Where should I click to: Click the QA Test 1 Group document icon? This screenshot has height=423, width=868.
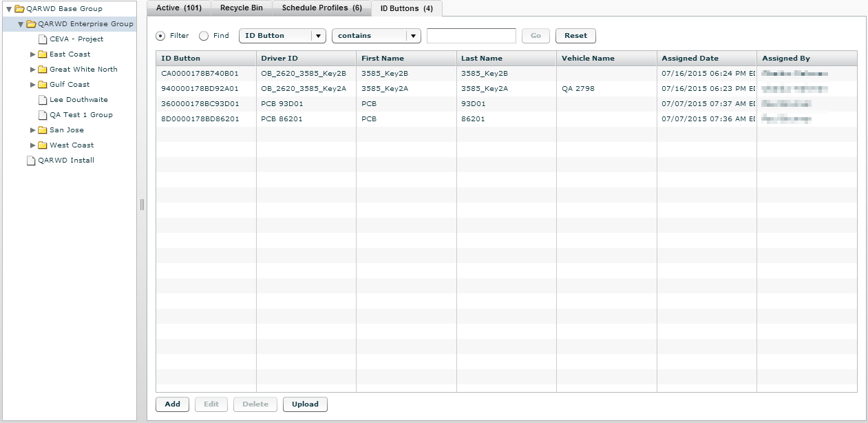coord(41,114)
